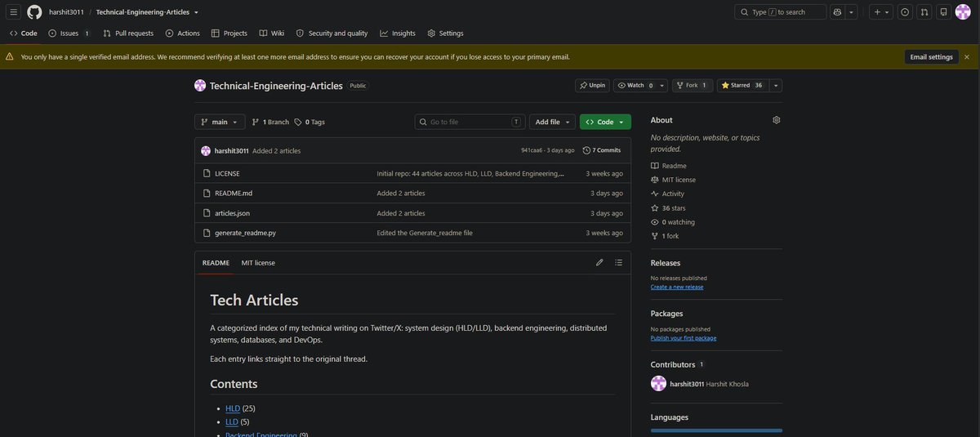
Task: Click the articles.json file icon
Action: coord(207,213)
